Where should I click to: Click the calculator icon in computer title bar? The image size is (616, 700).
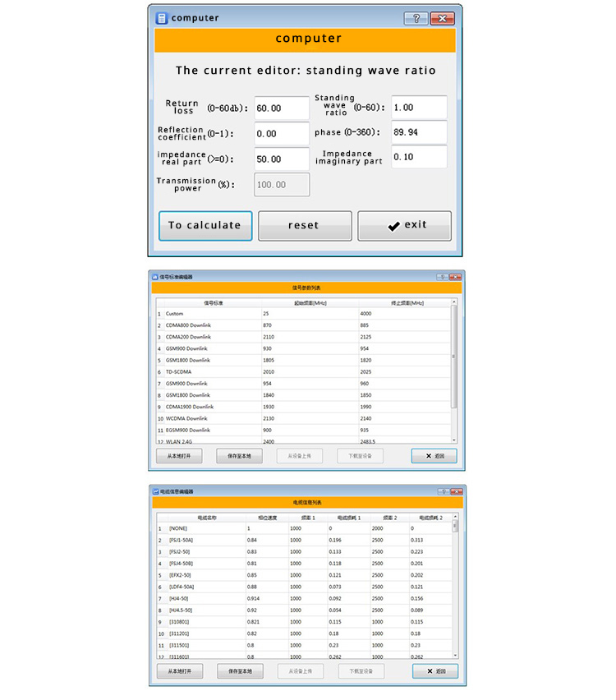162,18
